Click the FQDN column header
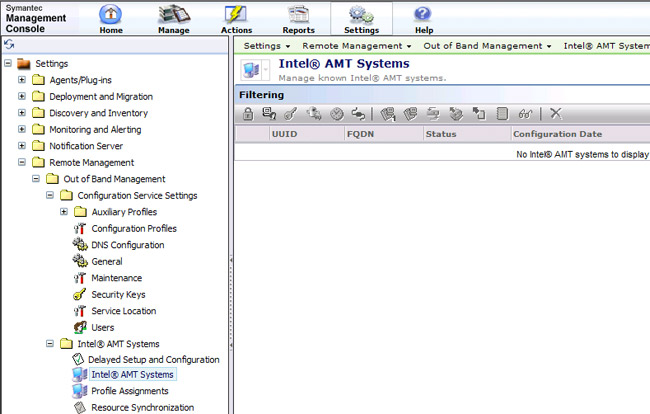The height and width of the screenshot is (414, 650). point(360,133)
